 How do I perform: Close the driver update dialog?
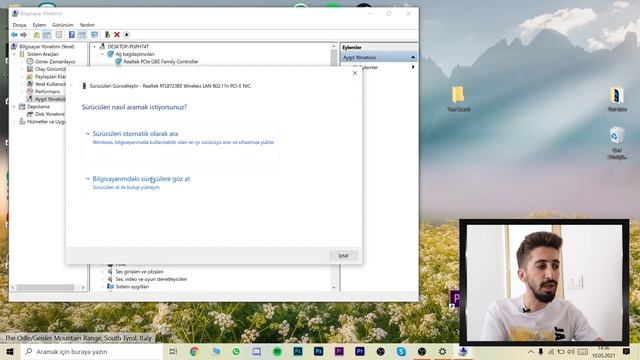click(355, 73)
